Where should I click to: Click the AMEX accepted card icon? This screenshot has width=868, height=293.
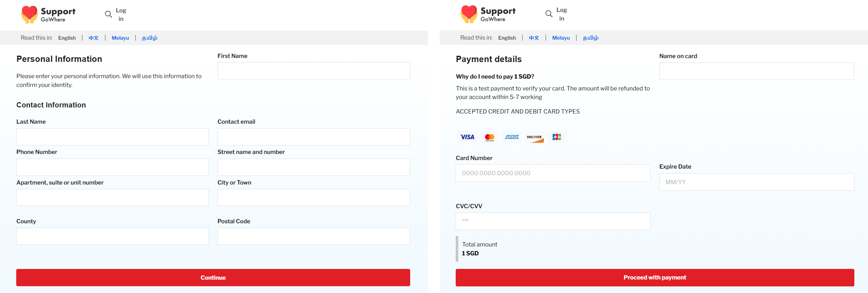click(x=512, y=137)
